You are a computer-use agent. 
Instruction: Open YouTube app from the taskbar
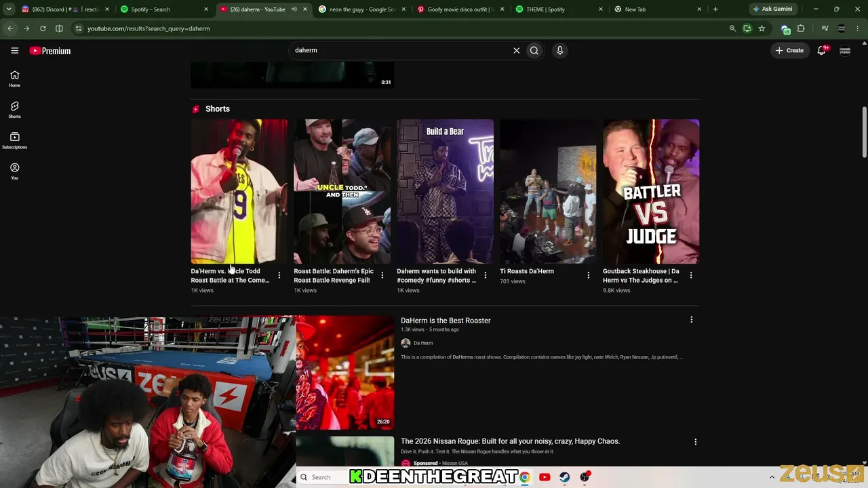point(545,477)
